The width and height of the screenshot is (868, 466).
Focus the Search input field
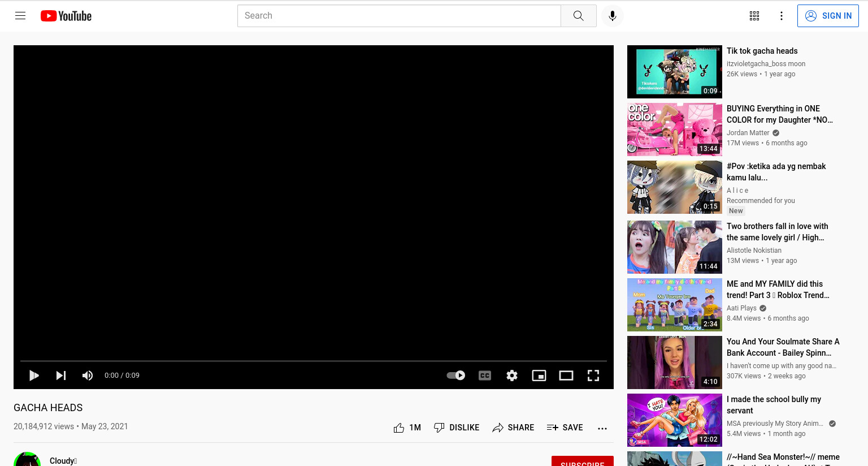[399, 16]
